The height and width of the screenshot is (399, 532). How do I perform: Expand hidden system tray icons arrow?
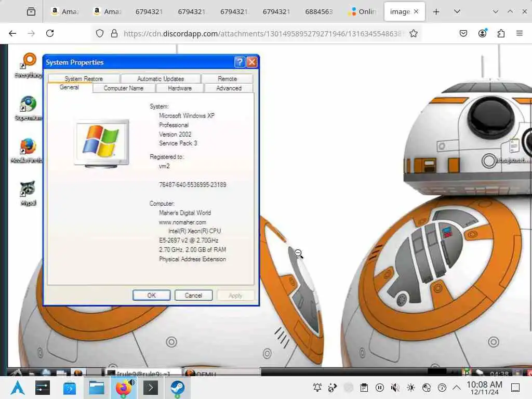click(457, 388)
